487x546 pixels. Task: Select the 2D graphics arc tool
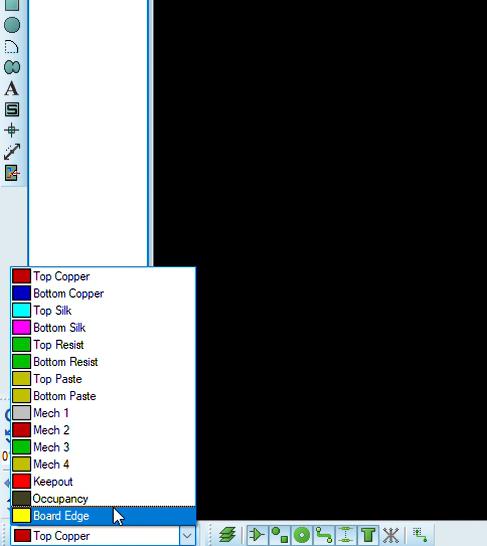coord(11,46)
